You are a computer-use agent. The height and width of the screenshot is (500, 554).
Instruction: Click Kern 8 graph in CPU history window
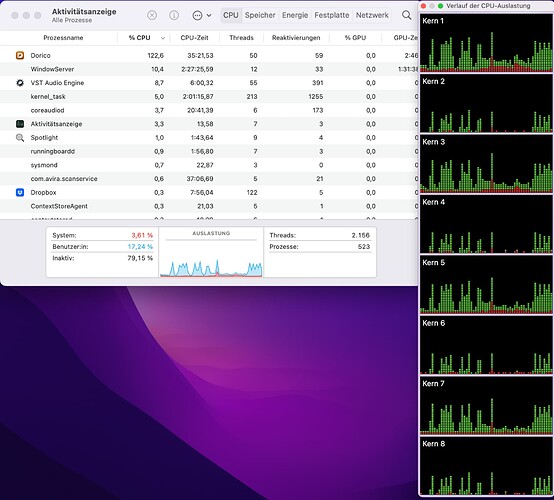[486, 466]
